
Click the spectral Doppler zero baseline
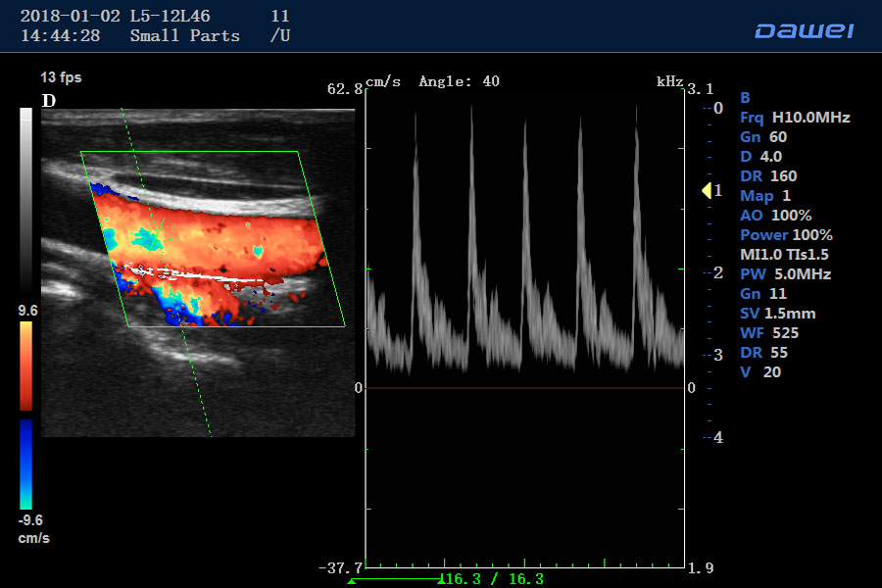coord(525,388)
